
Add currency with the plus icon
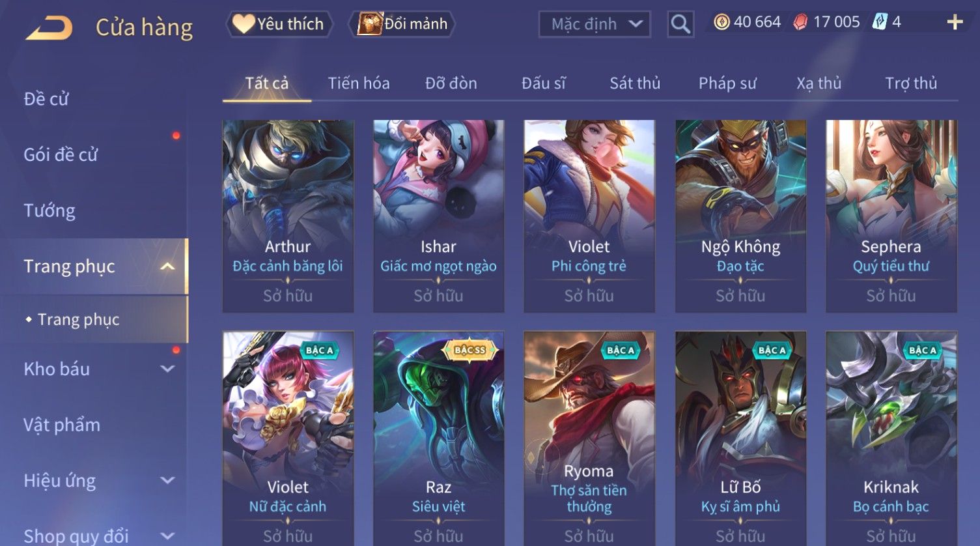[955, 22]
